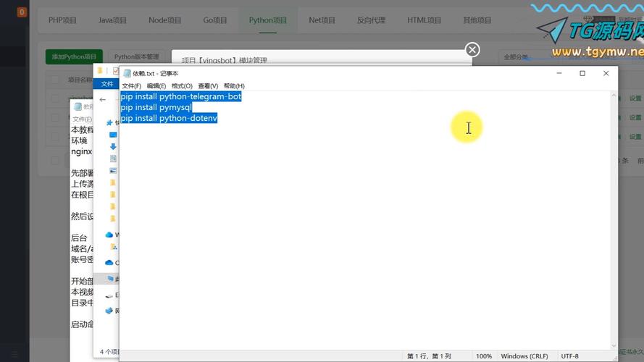Click the back arrow in File Explorer
644x362 pixels.
click(x=103, y=99)
